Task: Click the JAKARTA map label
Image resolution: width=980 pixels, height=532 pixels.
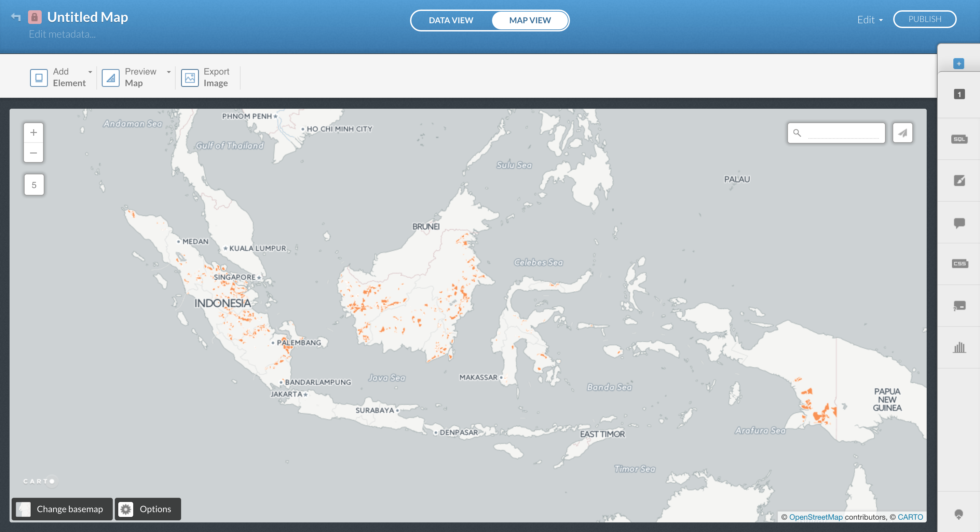Action: pyautogui.click(x=286, y=394)
